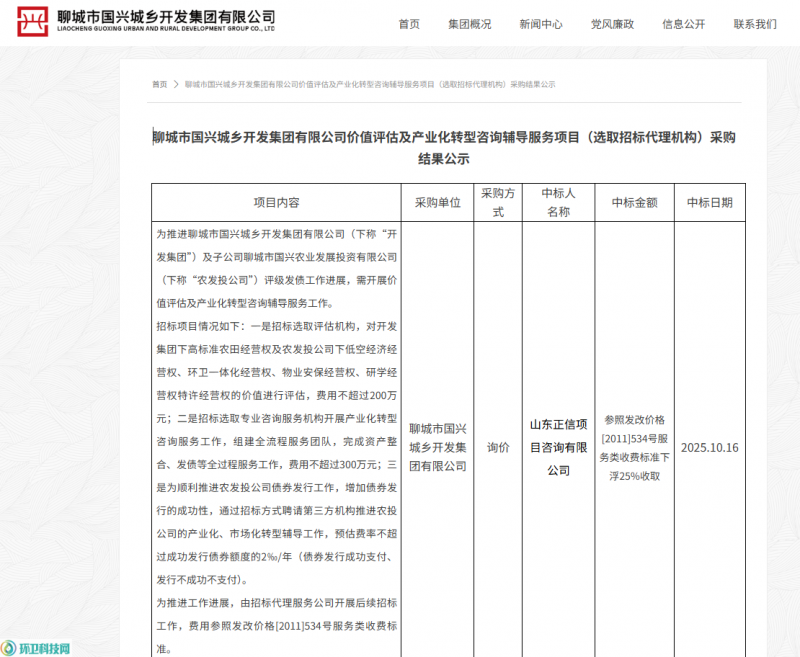Viewport: 800px width, 657px height.
Task: Click the winner cell 山东正信项目咨询有限公司
Action: (558, 447)
